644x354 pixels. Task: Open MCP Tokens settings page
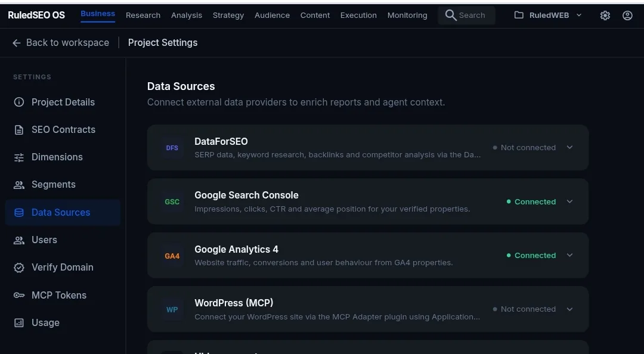63,295
